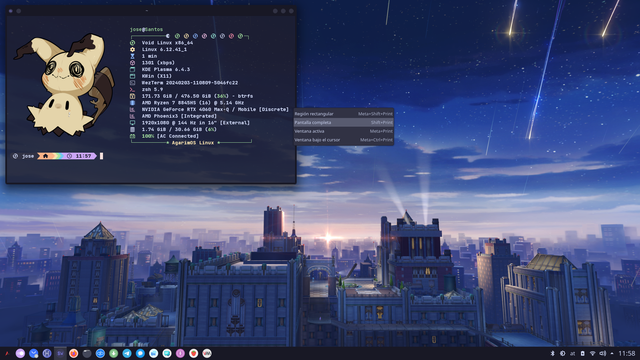The image size is (640, 360).
Task: Open the Thunderbird mail taskbar icon
Action: click(x=33, y=353)
